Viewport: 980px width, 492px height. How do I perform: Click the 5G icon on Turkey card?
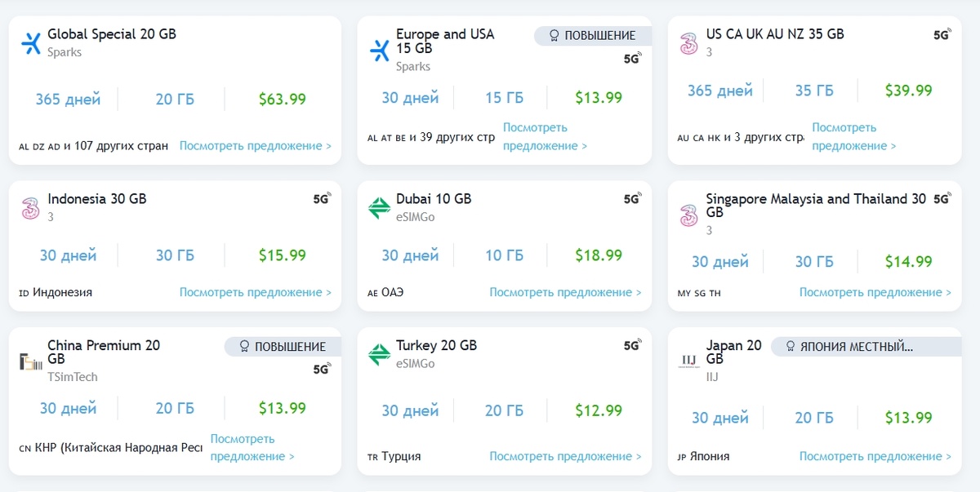[x=633, y=346]
